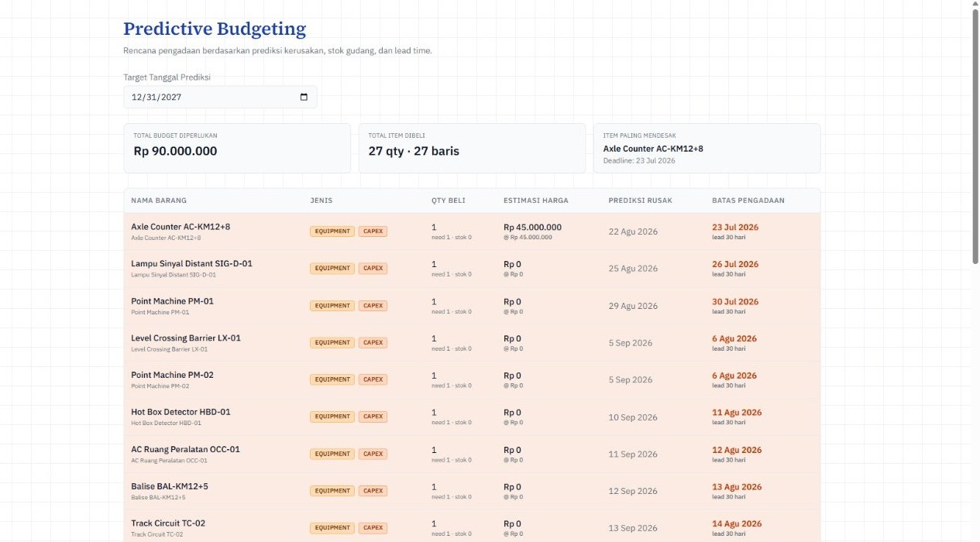Select the Track Circuit TC-02 item name

[168, 523]
